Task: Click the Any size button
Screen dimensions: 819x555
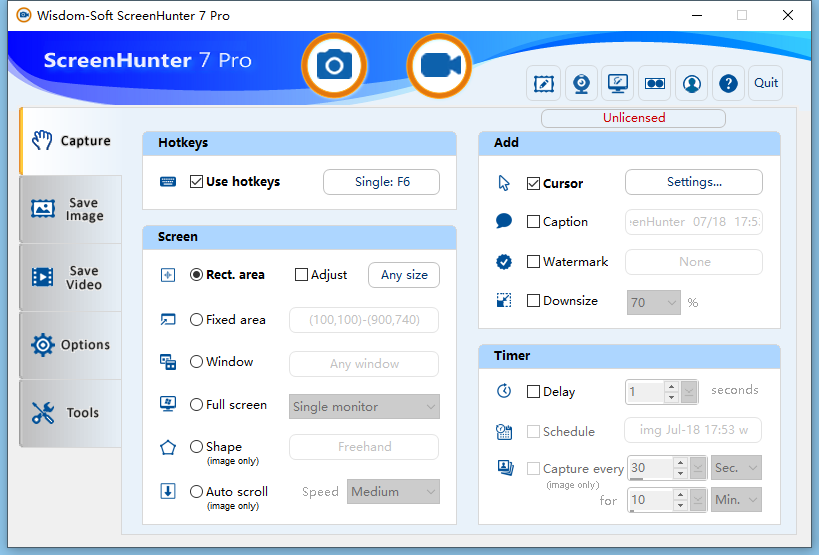Action: tap(404, 275)
